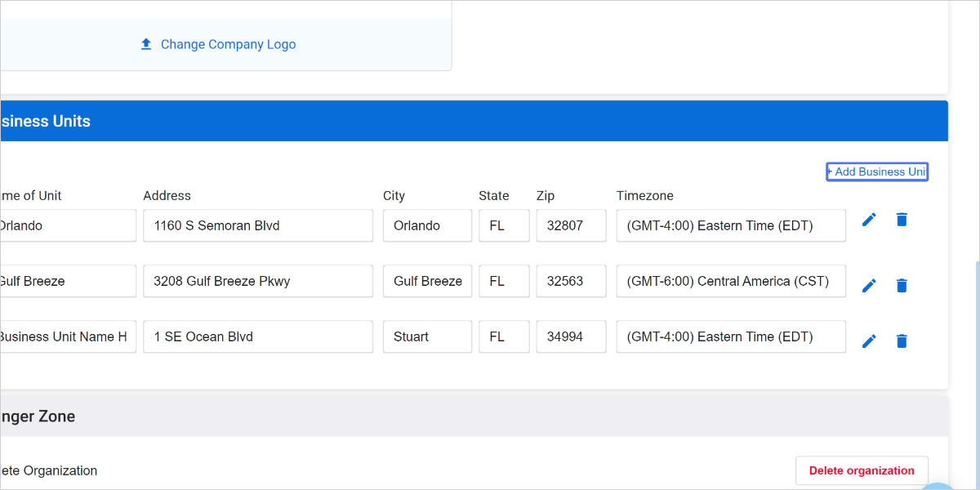Open the timezone selector on the Stuart row
980x490 pixels.
[731, 336]
